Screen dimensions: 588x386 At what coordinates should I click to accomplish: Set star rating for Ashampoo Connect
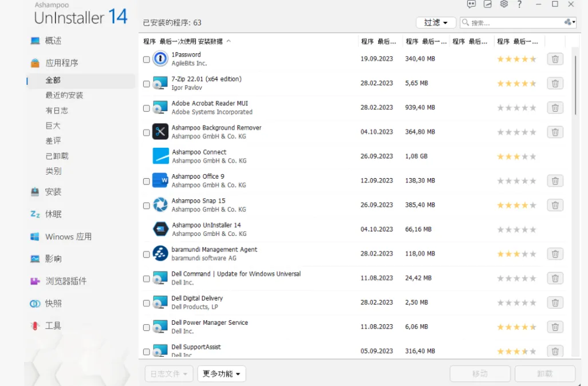click(x=516, y=156)
